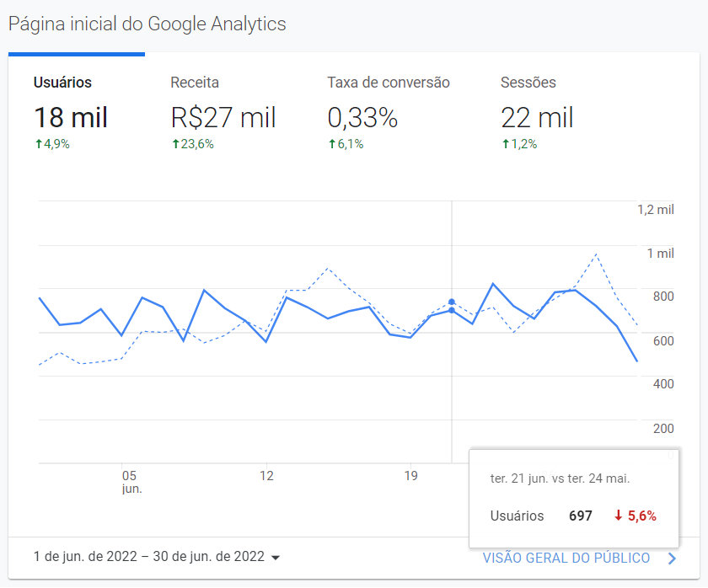
Task: Click the 18 mil Usuários value
Action: 70,117
